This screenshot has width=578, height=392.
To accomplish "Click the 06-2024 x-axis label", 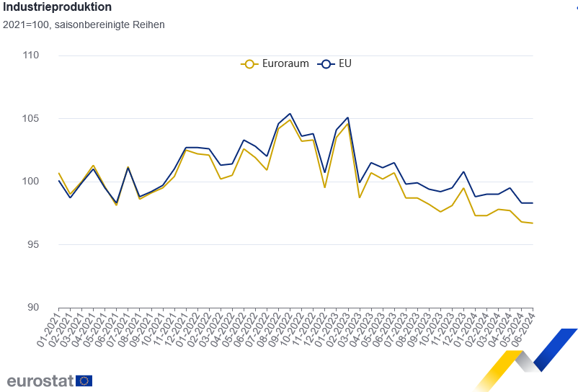I will 525,328.
